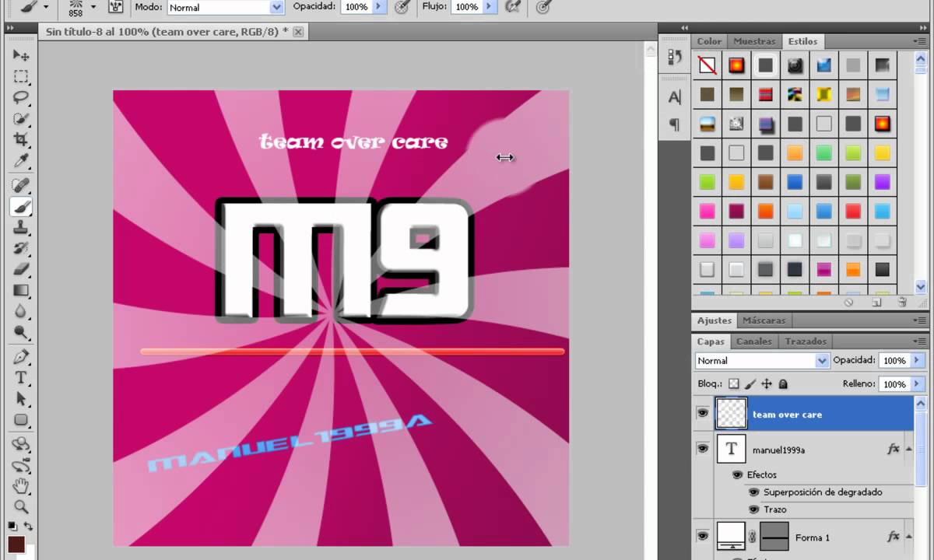The width and height of the screenshot is (934, 560).
Task: Open tool preset picker arrow
Action: coord(46,7)
